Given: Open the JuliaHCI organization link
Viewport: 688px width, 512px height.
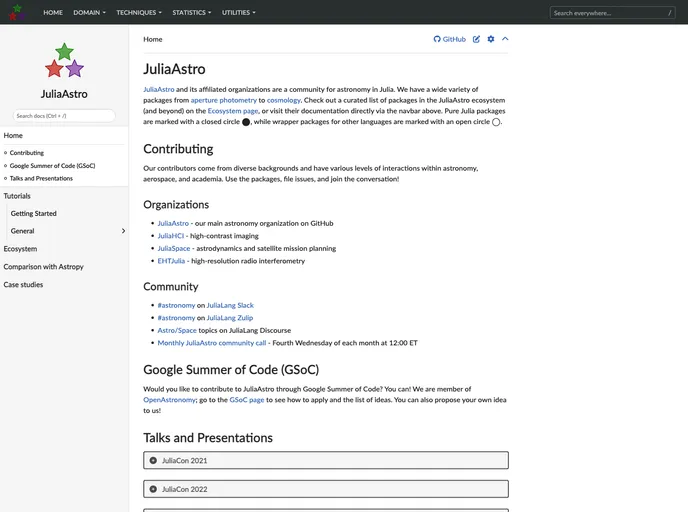Looking at the screenshot, I should (171, 236).
